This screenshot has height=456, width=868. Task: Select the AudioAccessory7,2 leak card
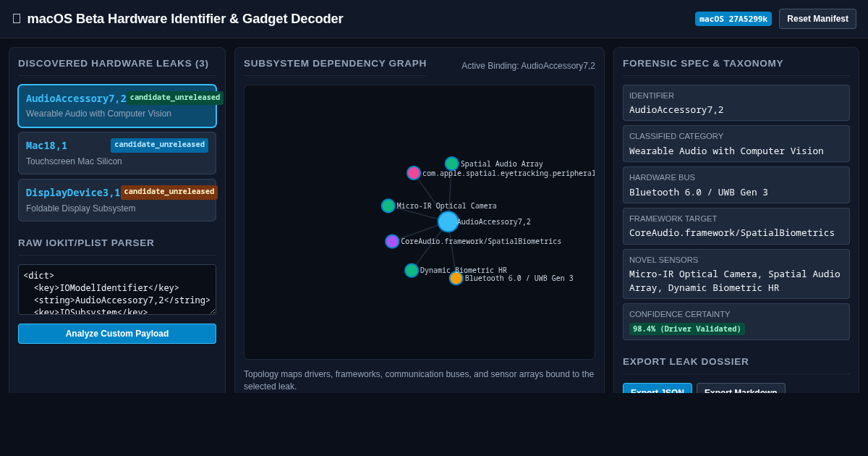pyautogui.click(x=117, y=106)
